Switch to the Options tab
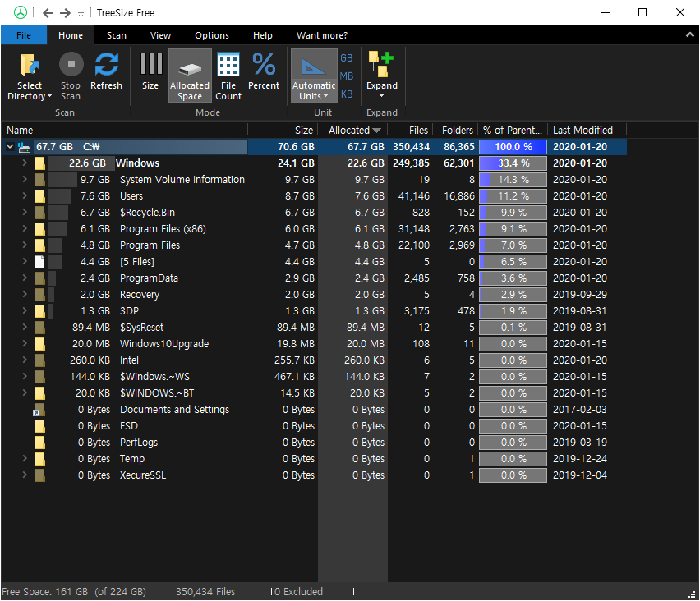This screenshot has height=601, width=700. (212, 35)
